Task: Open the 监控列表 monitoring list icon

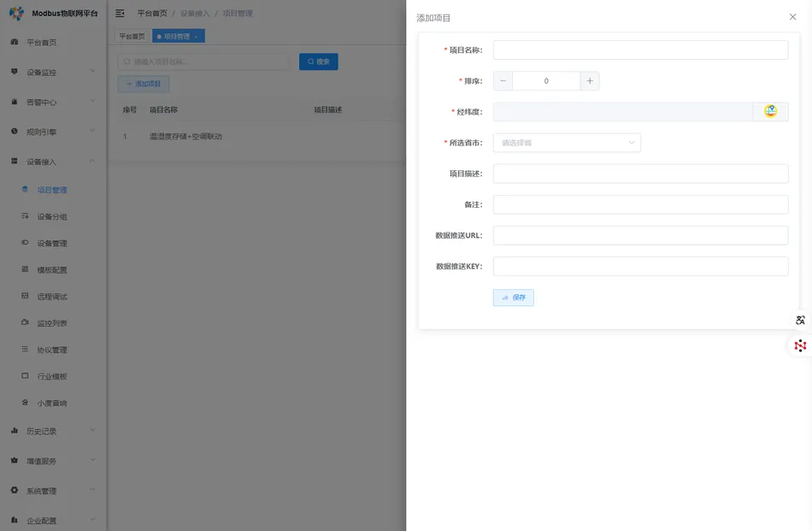Action: pyautogui.click(x=26, y=322)
